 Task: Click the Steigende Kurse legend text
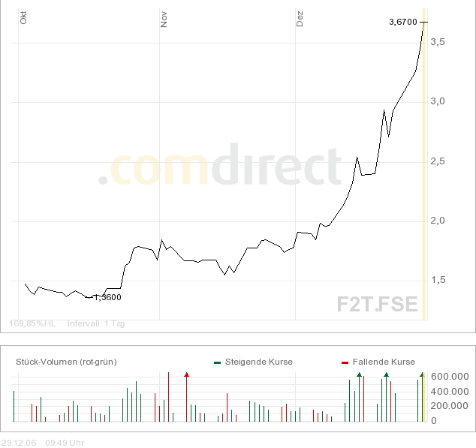(x=259, y=362)
